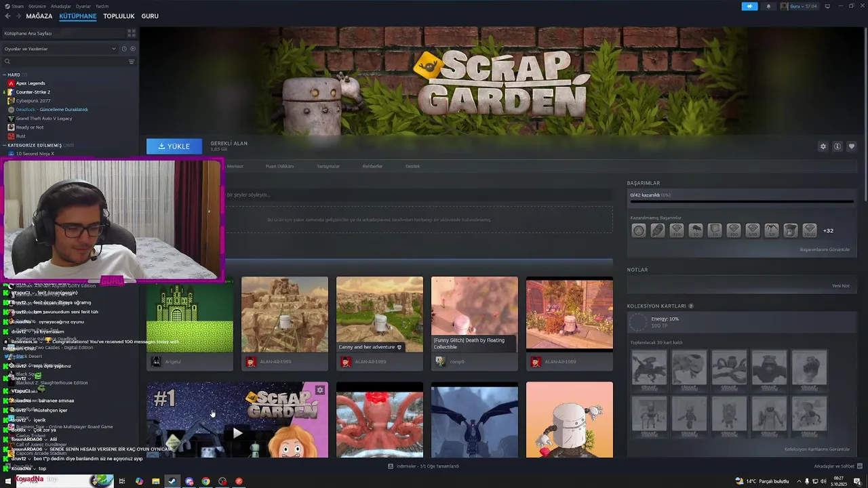Switch to Big Picture mode icon

[x=827, y=6]
